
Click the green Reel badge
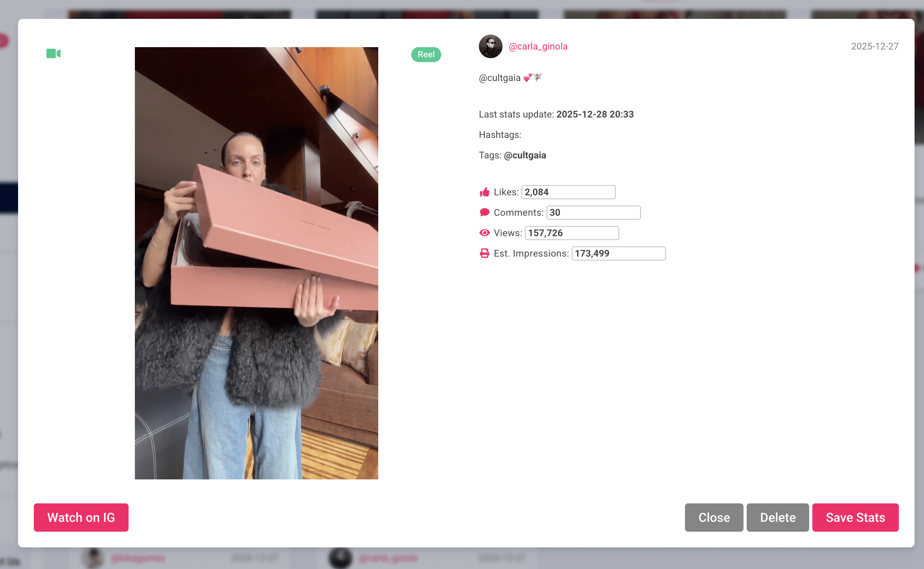426,55
